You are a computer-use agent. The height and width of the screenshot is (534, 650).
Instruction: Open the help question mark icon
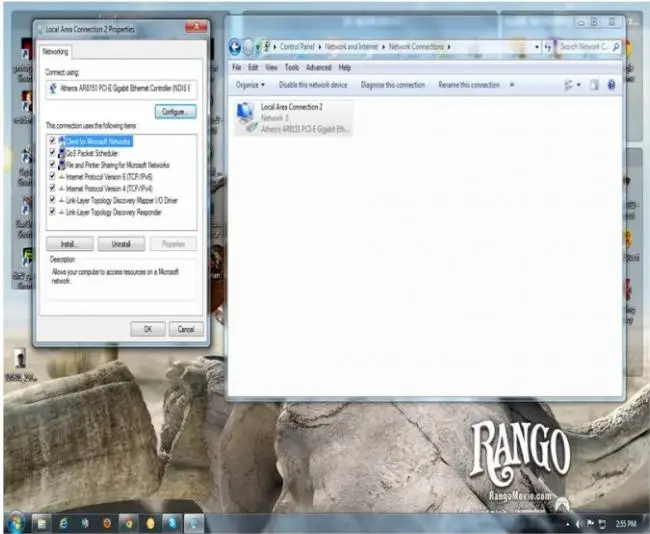pyautogui.click(x=611, y=85)
